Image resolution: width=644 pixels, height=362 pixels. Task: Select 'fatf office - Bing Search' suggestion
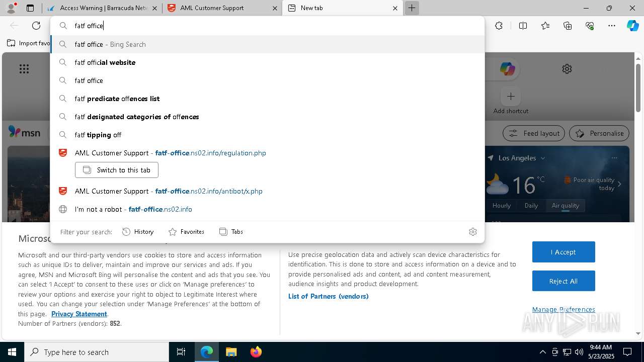(267, 44)
